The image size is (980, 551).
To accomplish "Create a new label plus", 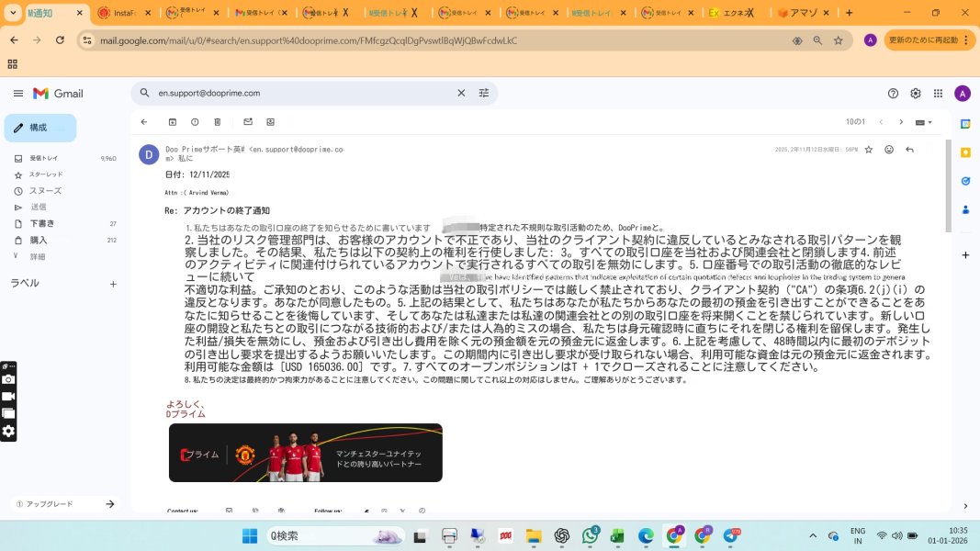I will pos(113,284).
